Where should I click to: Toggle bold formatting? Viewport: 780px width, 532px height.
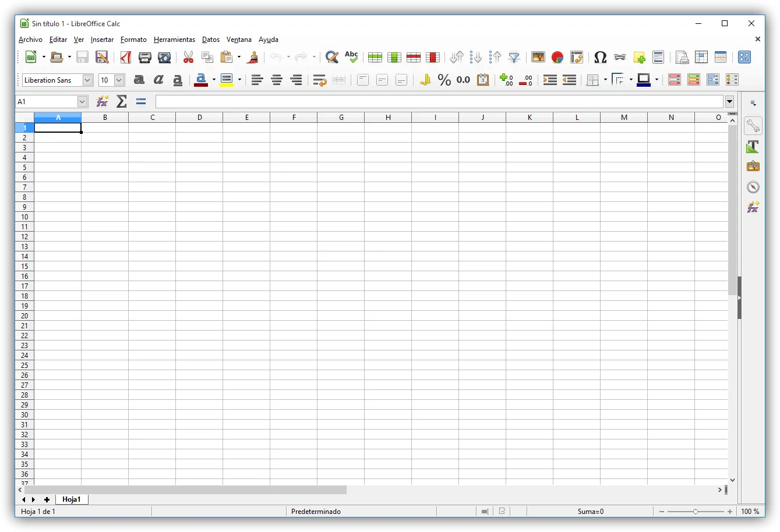coord(139,80)
